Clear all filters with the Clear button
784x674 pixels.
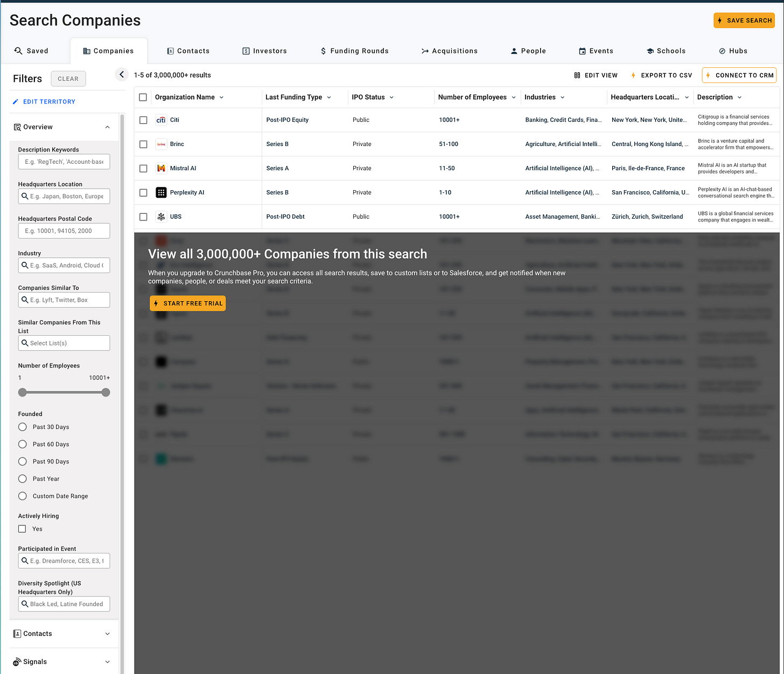[x=68, y=79]
